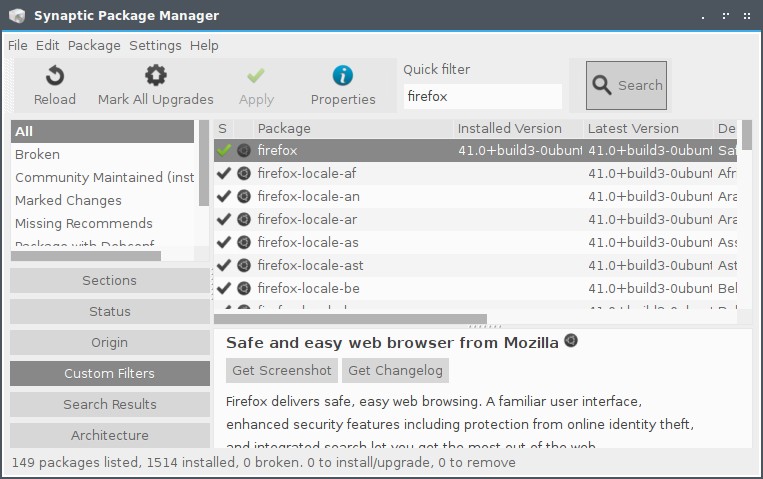Sort by the S status column header

tap(223, 129)
